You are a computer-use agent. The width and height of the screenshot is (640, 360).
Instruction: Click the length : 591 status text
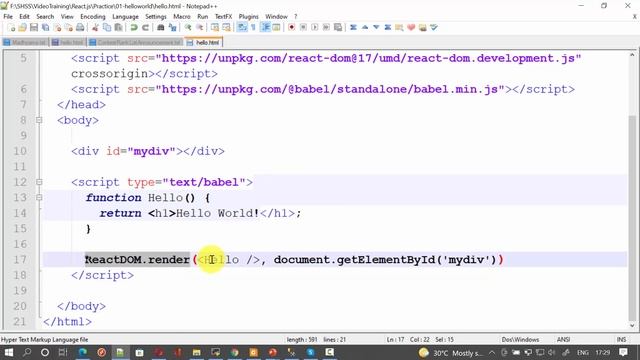point(302,340)
